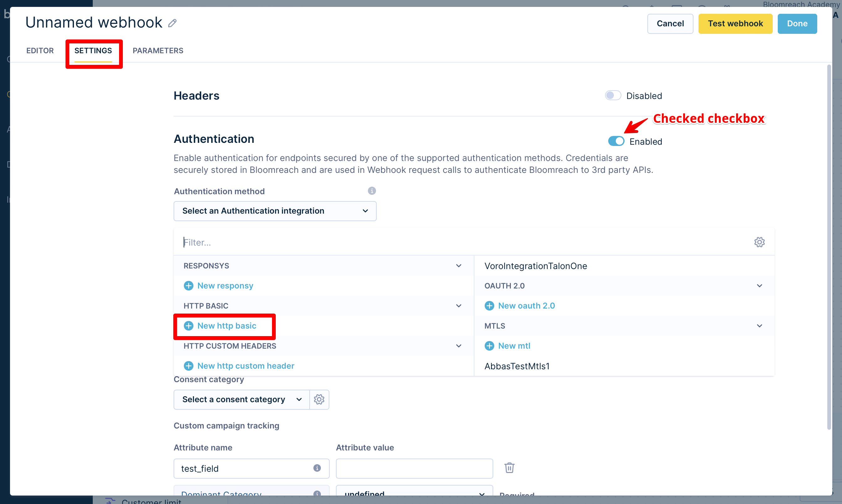Disable the Authentication toggle
842x504 pixels.
pyautogui.click(x=616, y=141)
